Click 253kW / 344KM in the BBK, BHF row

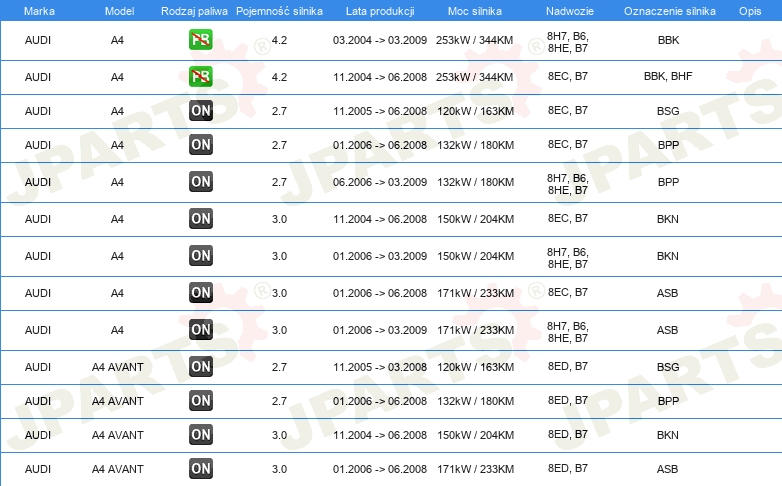474,77
